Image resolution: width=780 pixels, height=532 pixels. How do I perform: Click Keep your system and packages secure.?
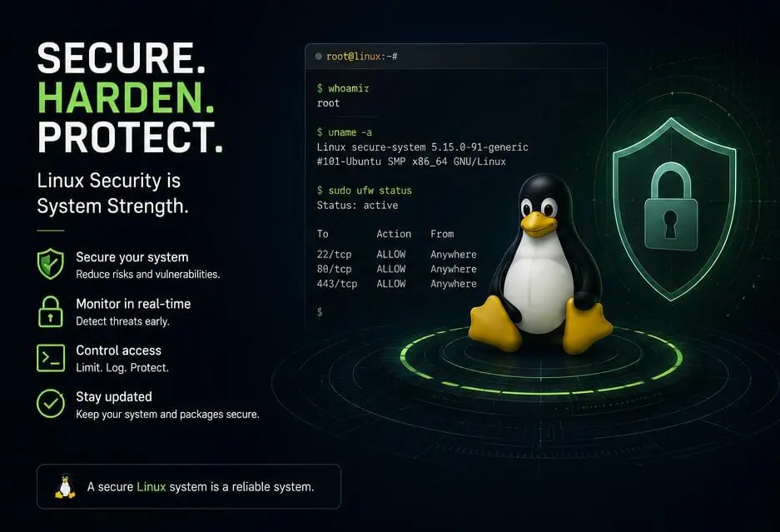coord(167,414)
